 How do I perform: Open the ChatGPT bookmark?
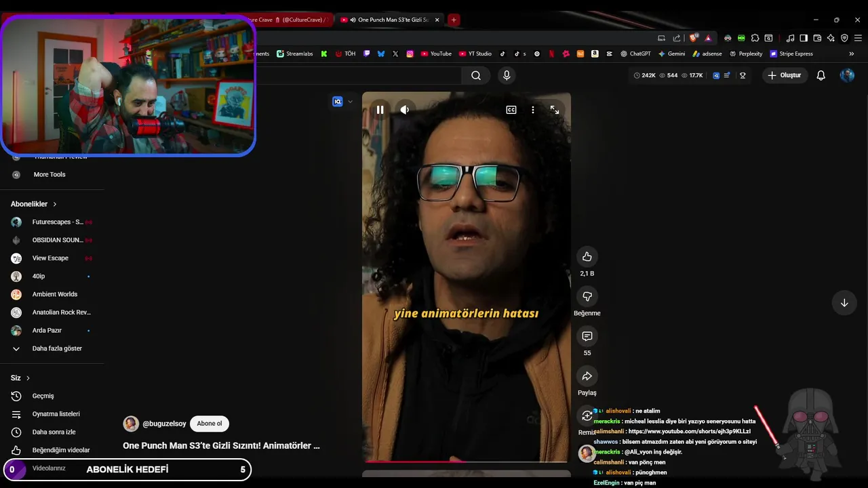coord(635,54)
